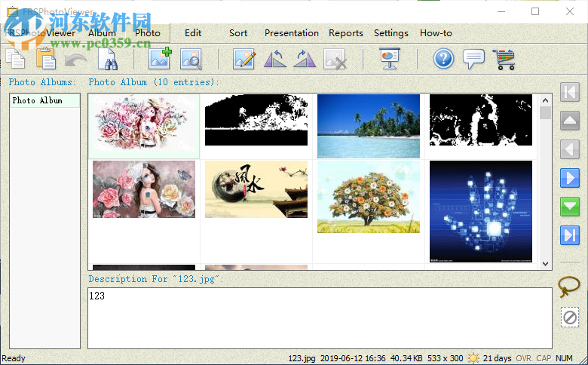The width and height of the screenshot is (588, 365).
Task: Click the Find binoculars icon
Action: 108,59
